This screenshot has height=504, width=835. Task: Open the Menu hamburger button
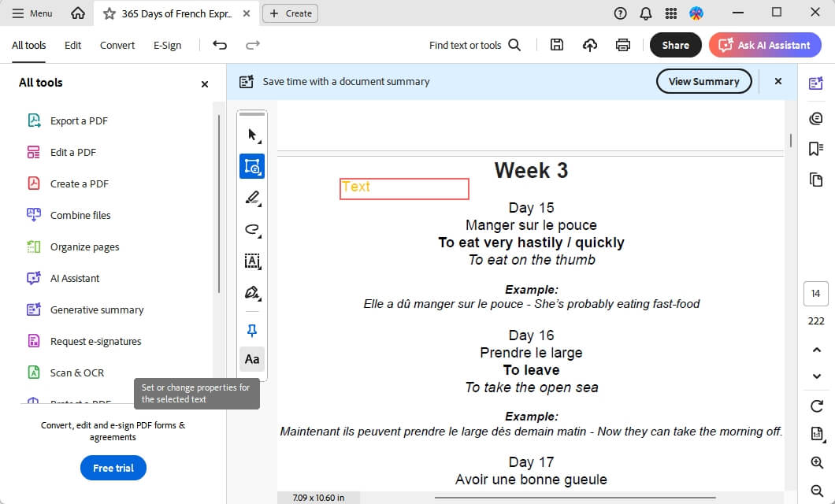[x=32, y=13]
